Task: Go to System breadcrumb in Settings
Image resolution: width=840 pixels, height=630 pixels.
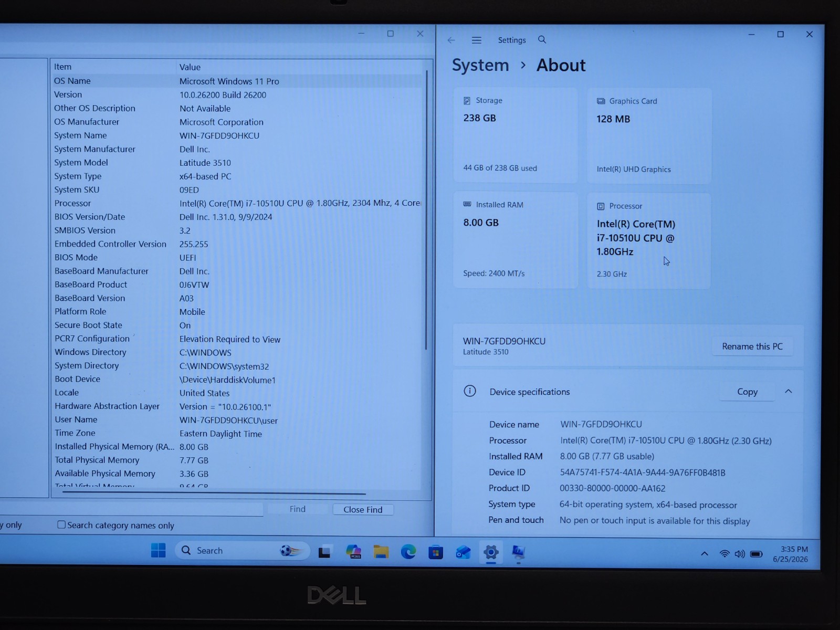Action: tap(480, 65)
